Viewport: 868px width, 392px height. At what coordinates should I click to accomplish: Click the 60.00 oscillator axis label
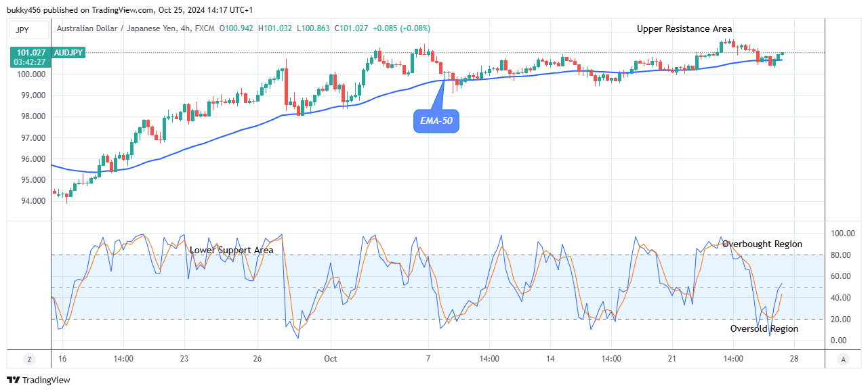tap(840, 276)
